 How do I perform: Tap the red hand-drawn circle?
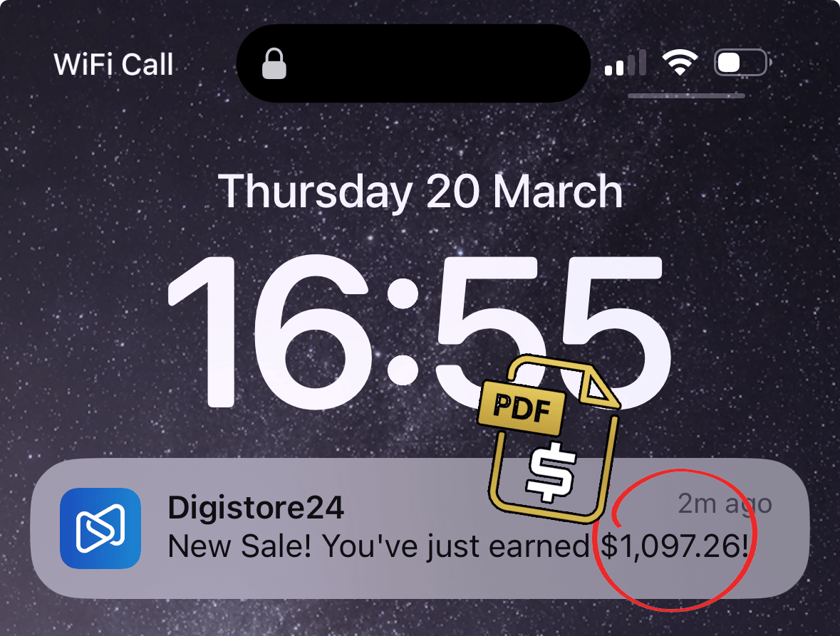(675, 539)
